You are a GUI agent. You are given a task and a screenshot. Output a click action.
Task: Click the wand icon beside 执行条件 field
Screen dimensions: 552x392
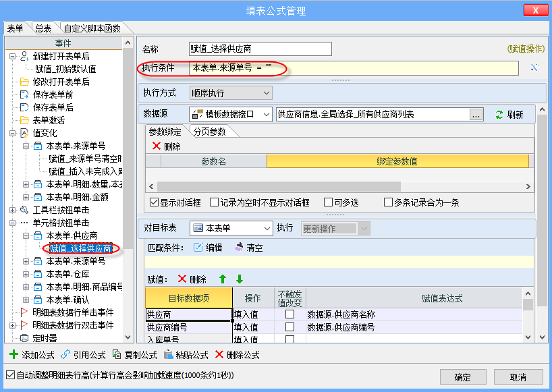click(x=534, y=67)
